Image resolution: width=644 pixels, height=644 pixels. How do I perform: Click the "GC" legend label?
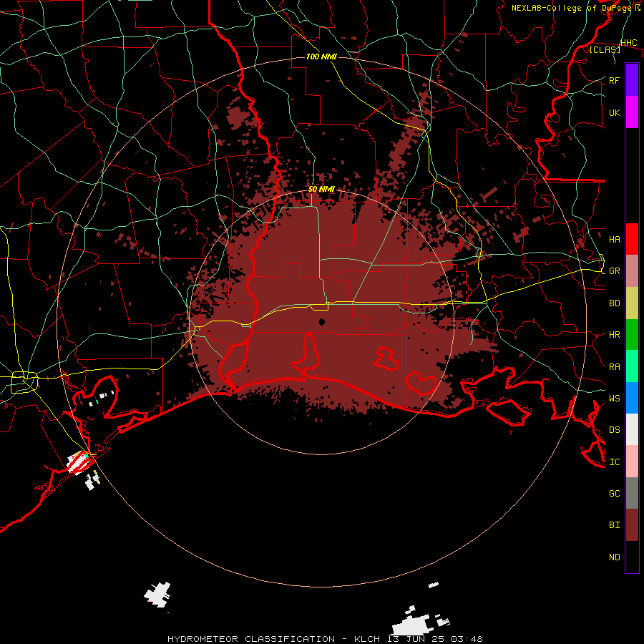coord(614,493)
